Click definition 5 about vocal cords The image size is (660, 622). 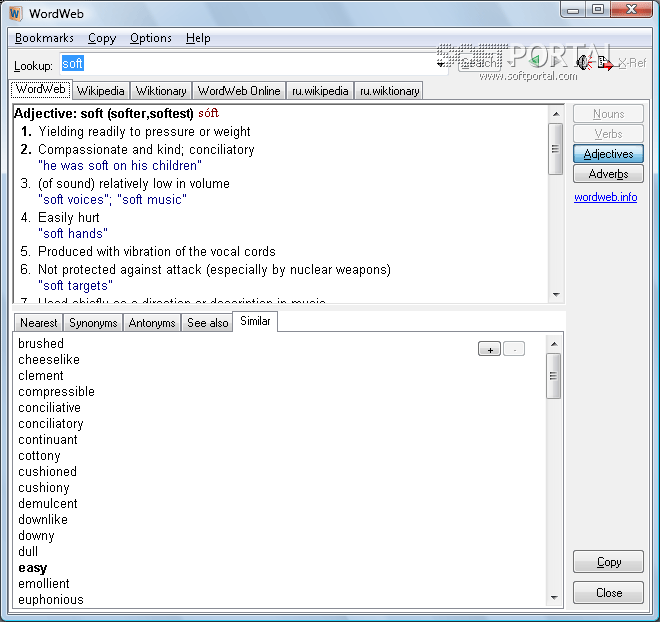(157, 251)
